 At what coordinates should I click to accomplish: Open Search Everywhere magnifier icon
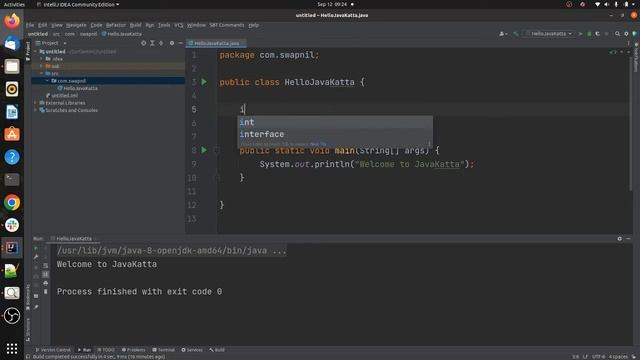[618, 34]
